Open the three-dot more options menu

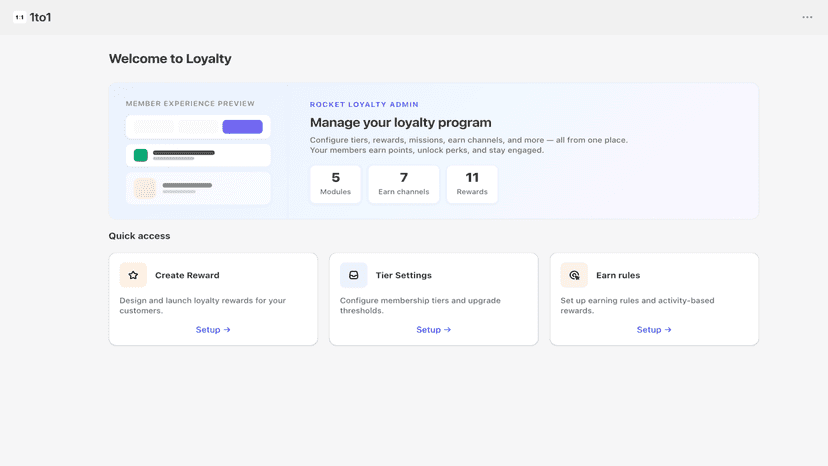807,17
